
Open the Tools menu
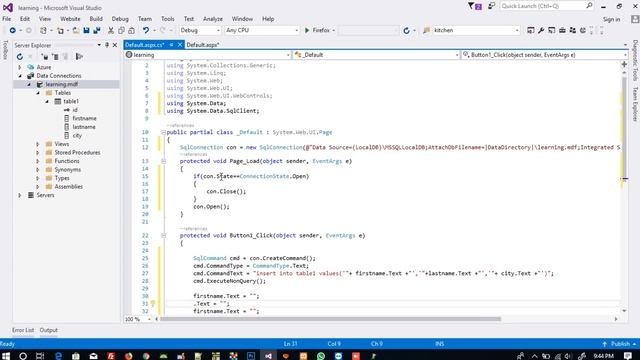[167, 19]
